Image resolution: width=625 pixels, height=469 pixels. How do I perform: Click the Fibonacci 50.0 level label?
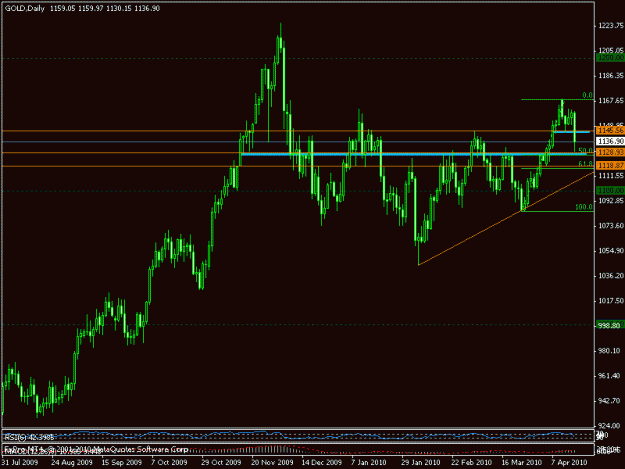(585, 151)
